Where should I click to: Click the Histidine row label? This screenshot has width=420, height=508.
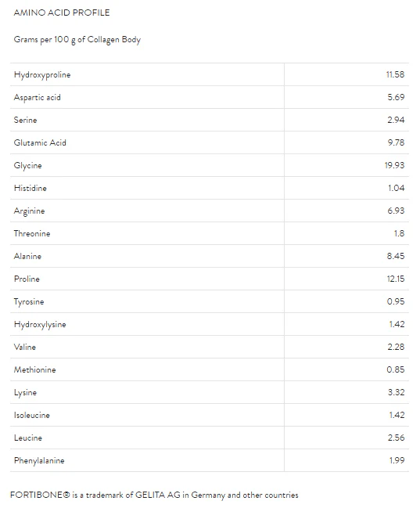coord(31,188)
